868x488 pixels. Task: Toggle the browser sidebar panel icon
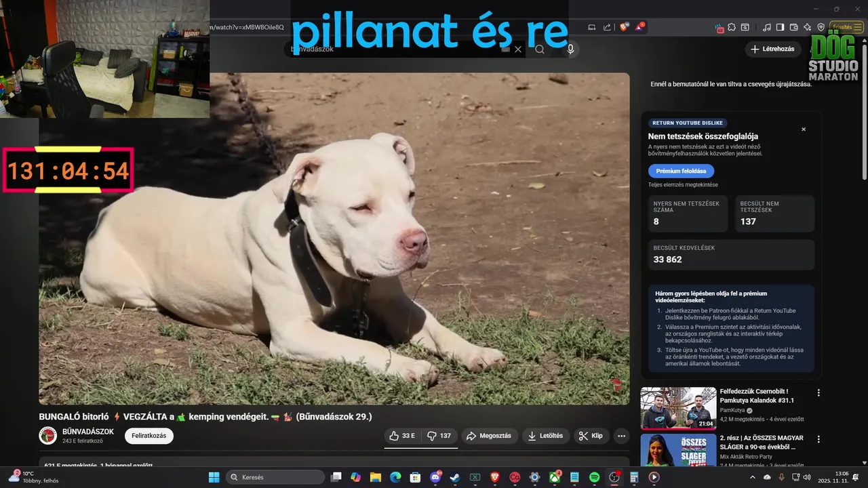tap(780, 27)
